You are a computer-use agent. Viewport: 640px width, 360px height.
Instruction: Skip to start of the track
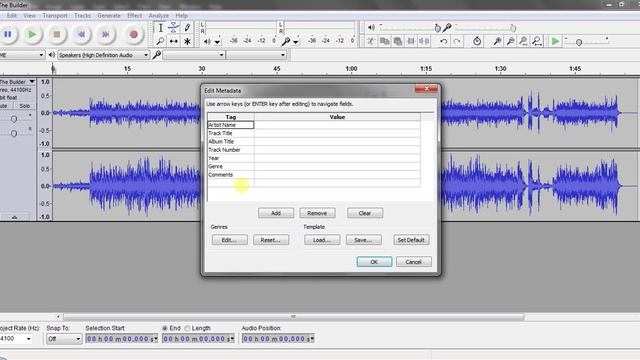tap(81, 35)
